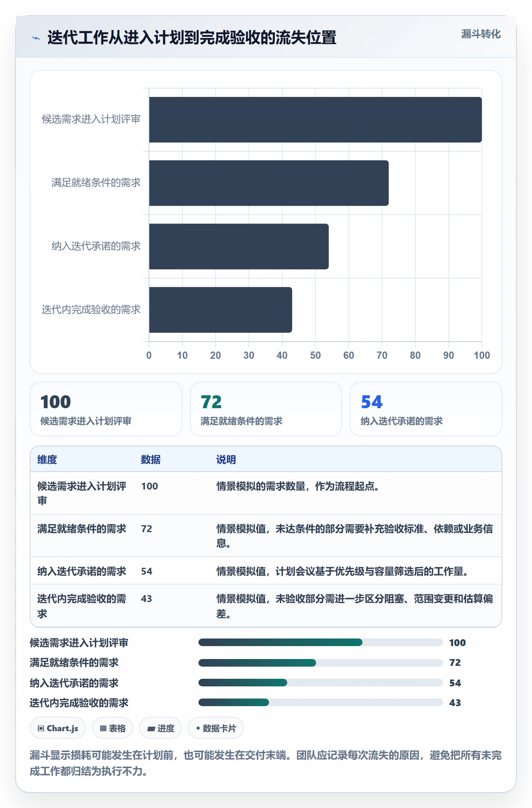Click description 情景模拟的需求数量，作为流程起点。
The image size is (532, 808).
point(298,486)
